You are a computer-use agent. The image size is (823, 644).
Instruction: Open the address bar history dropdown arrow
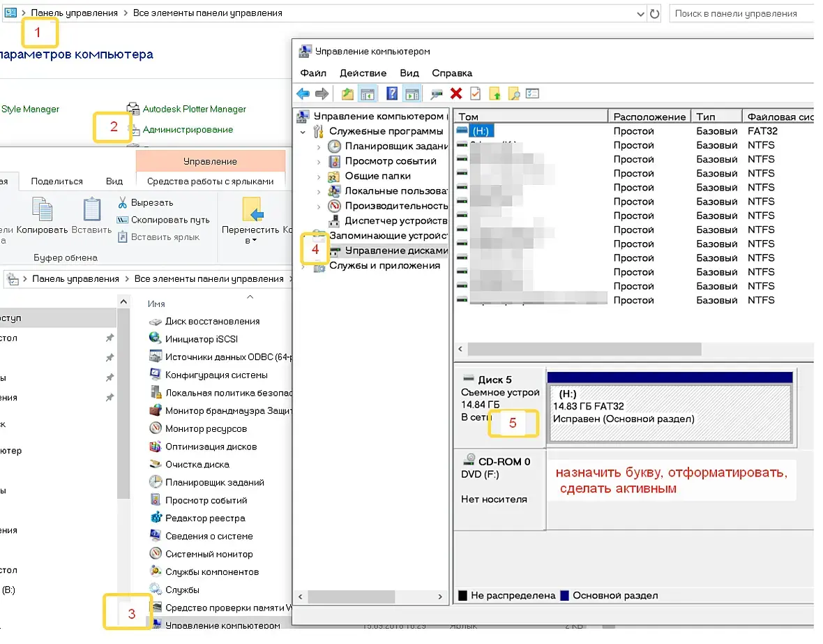(x=640, y=14)
